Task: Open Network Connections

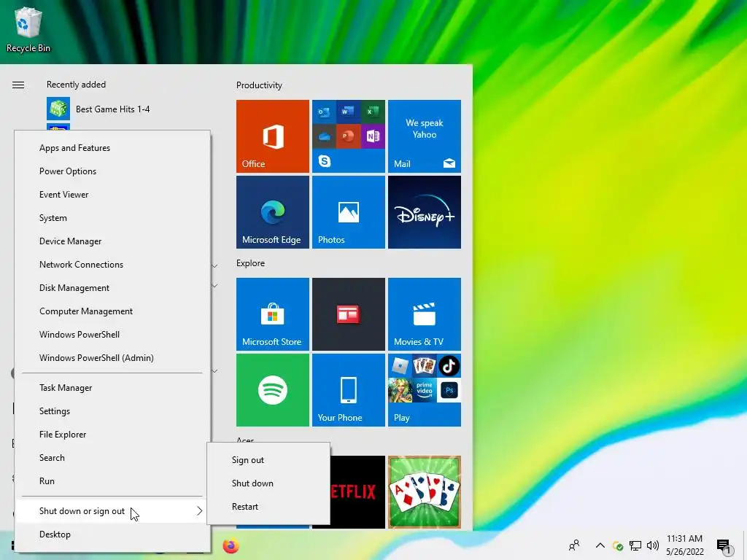Action: (112, 265)
